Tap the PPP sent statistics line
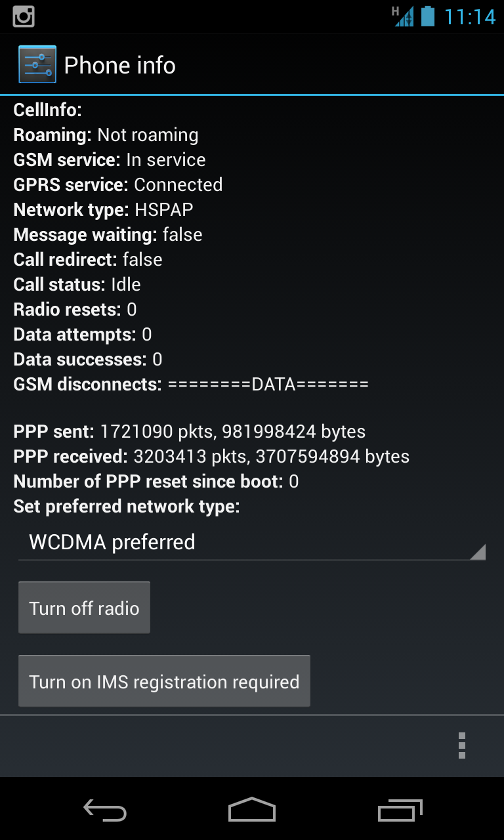 [190, 432]
